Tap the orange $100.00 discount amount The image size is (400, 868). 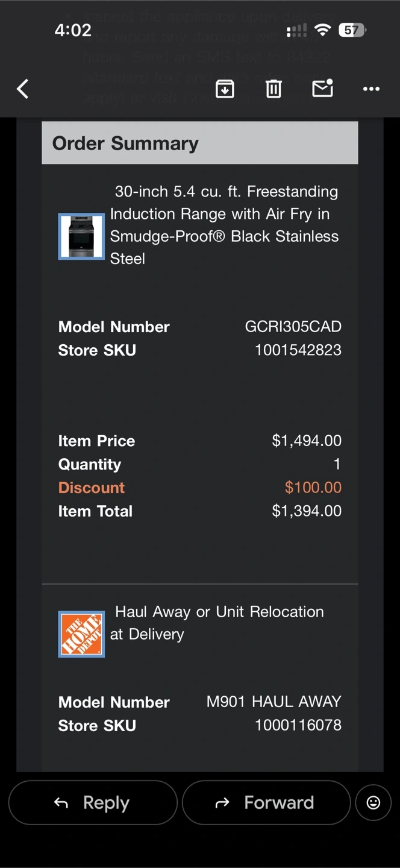tap(313, 487)
